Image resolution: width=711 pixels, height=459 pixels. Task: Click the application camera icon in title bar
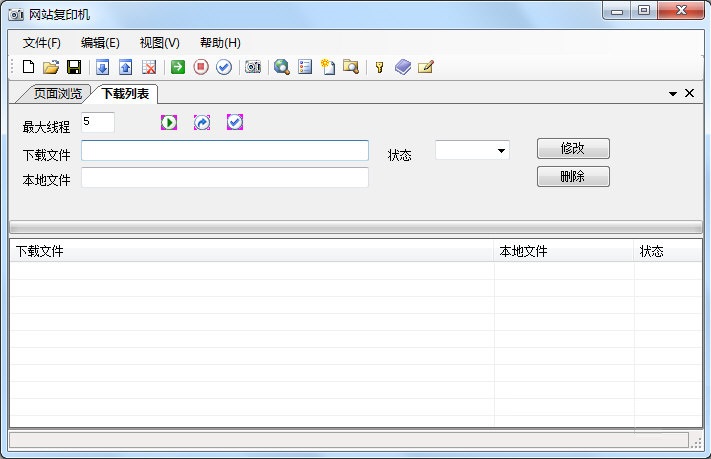pyautogui.click(x=16, y=15)
